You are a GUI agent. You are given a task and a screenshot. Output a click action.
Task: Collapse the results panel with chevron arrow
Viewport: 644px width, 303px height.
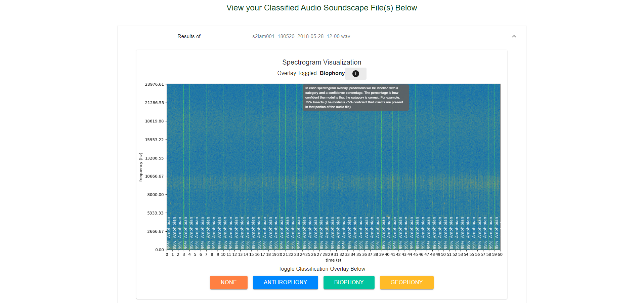point(514,36)
